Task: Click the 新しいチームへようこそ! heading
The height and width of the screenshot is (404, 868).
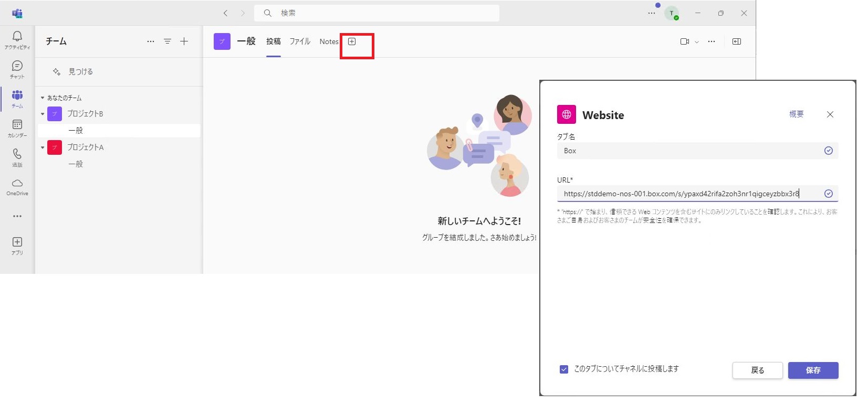Action: tap(479, 221)
